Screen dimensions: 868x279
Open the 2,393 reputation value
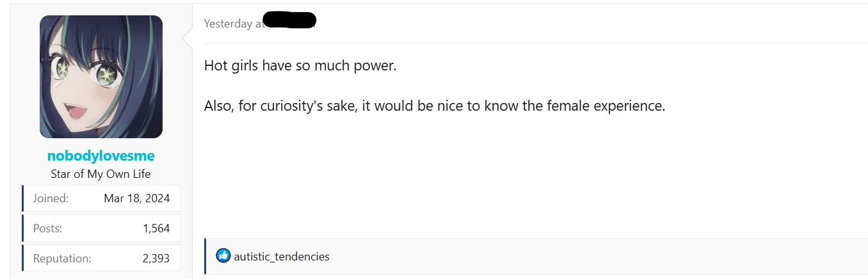coord(156,259)
